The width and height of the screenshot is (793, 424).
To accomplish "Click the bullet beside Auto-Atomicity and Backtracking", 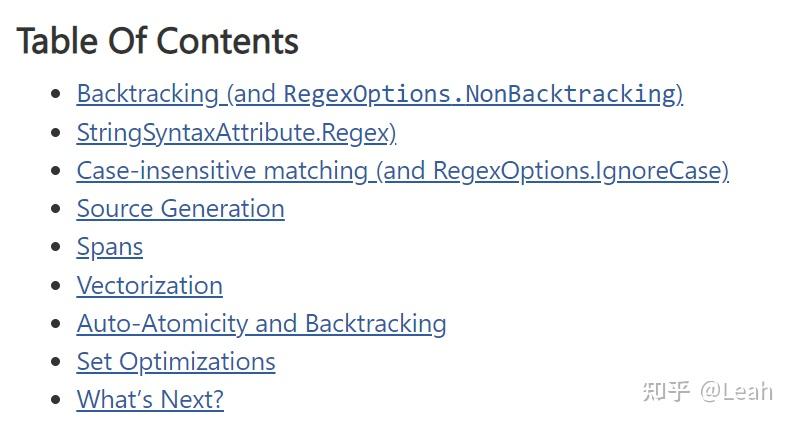I will 56,323.
